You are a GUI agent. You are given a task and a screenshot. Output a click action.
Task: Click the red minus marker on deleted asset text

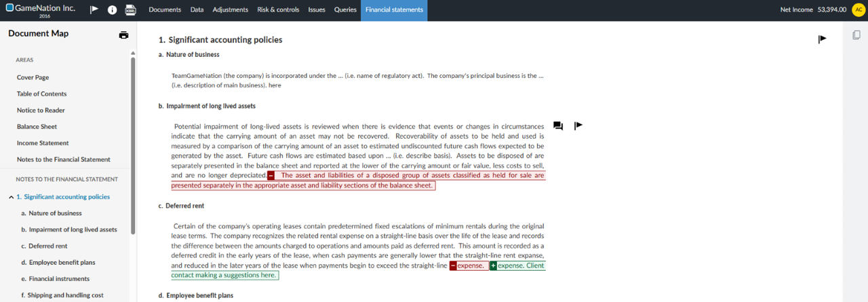pos(271,176)
